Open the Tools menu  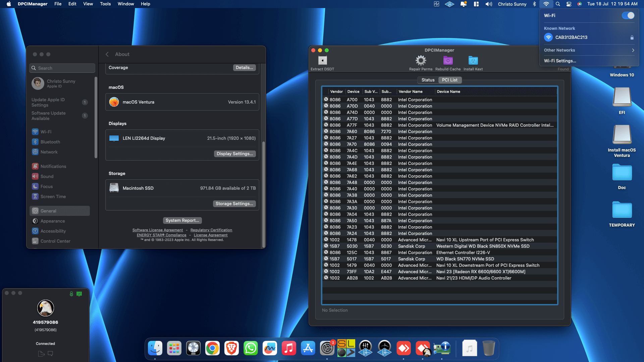click(105, 4)
